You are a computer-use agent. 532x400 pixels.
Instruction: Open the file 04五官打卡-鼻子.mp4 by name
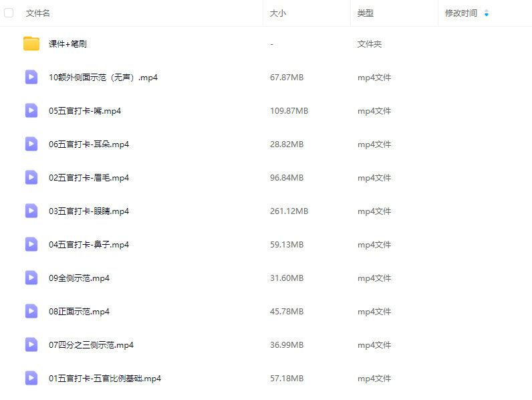click(89, 245)
